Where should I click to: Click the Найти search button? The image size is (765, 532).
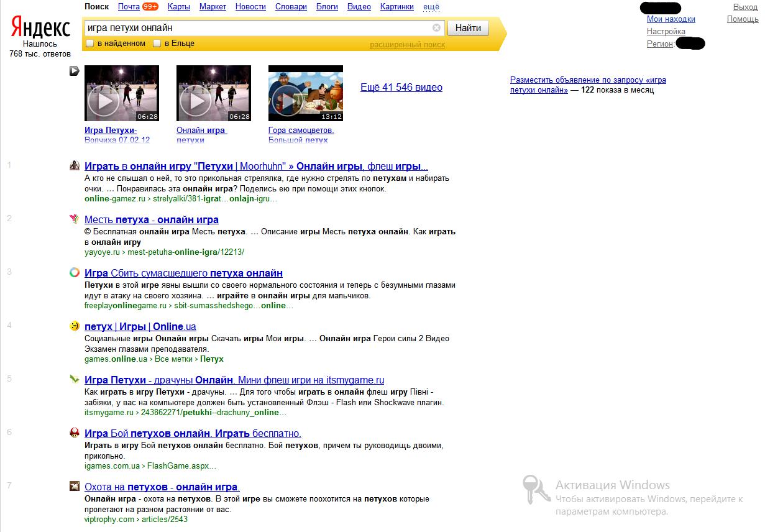[468, 28]
